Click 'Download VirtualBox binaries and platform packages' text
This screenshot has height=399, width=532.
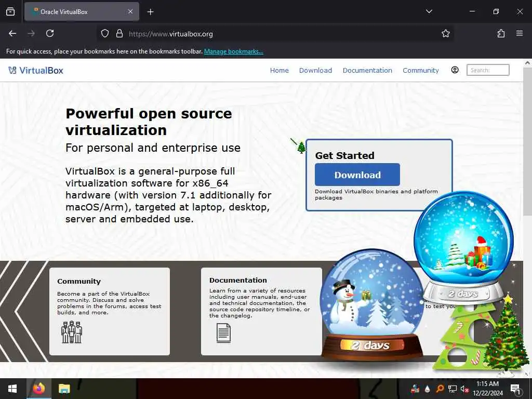pos(376,194)
